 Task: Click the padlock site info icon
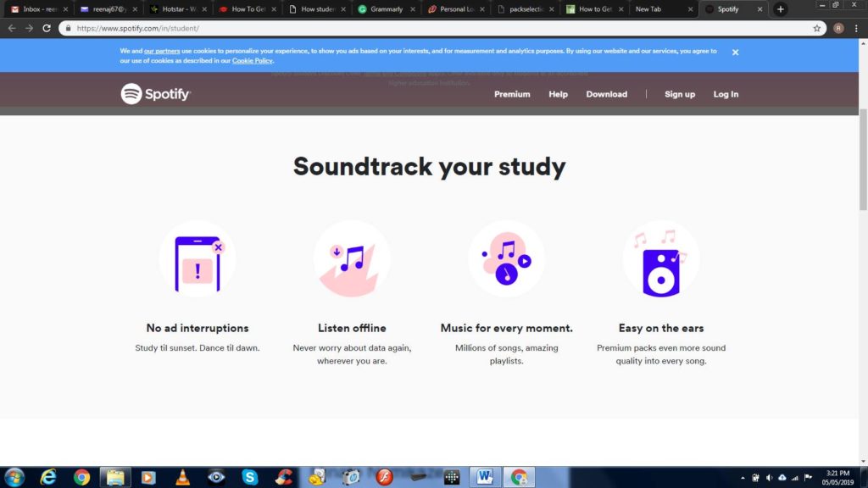tap(68, 28)
